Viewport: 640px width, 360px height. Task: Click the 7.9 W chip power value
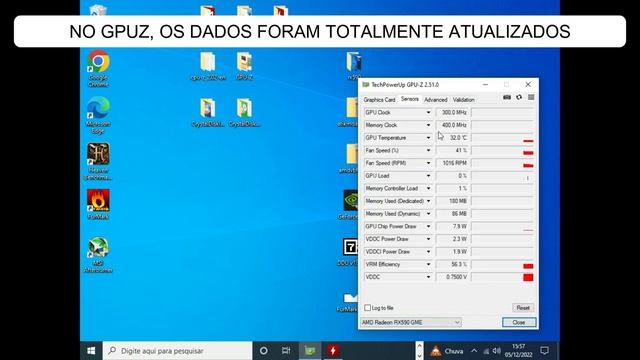pos(452,226)
